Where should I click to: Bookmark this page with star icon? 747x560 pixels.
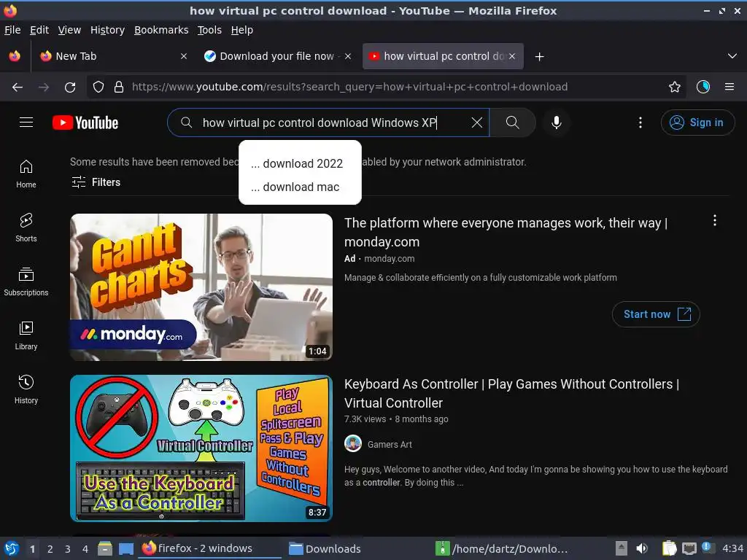pyautogui.click(x=675, y=87)
